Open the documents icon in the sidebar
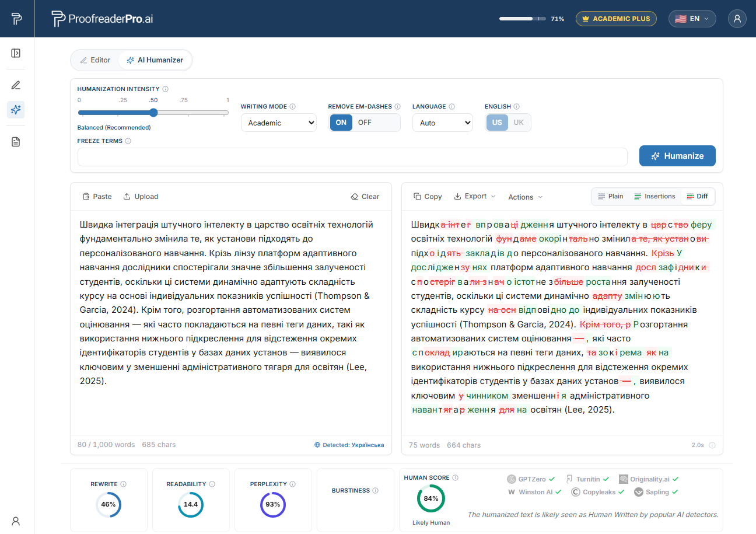Screen dimensions: 756x534 click(16, 142)
